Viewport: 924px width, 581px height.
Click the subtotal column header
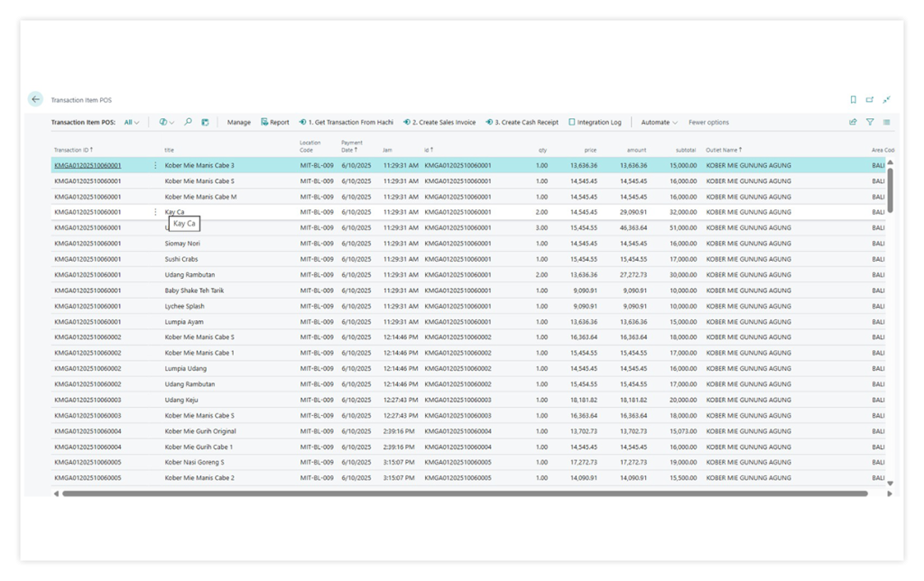[686, 150]
